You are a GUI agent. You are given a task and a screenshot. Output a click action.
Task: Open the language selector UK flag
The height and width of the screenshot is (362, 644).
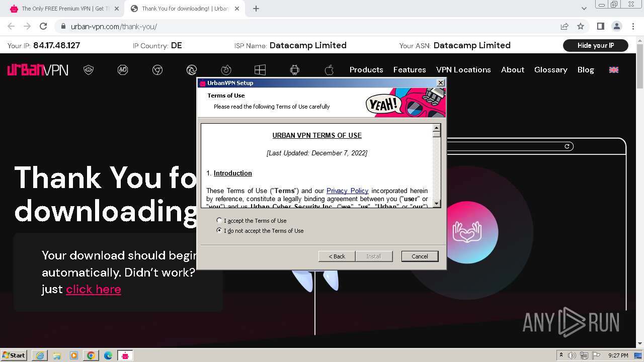tap(614, 70)
